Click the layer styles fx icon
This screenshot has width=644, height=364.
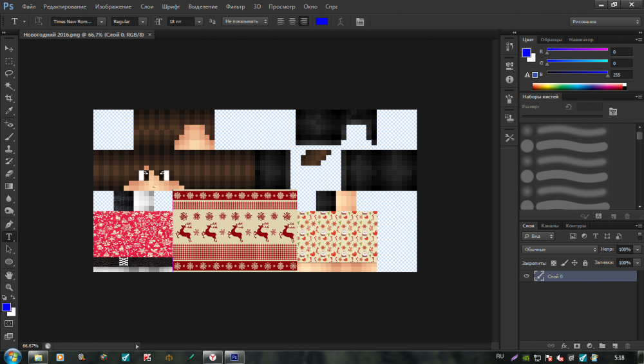click(x=563, y=346)
